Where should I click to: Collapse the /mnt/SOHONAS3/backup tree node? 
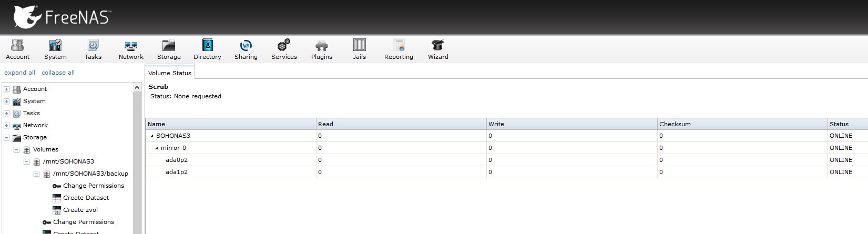(36, 174)
